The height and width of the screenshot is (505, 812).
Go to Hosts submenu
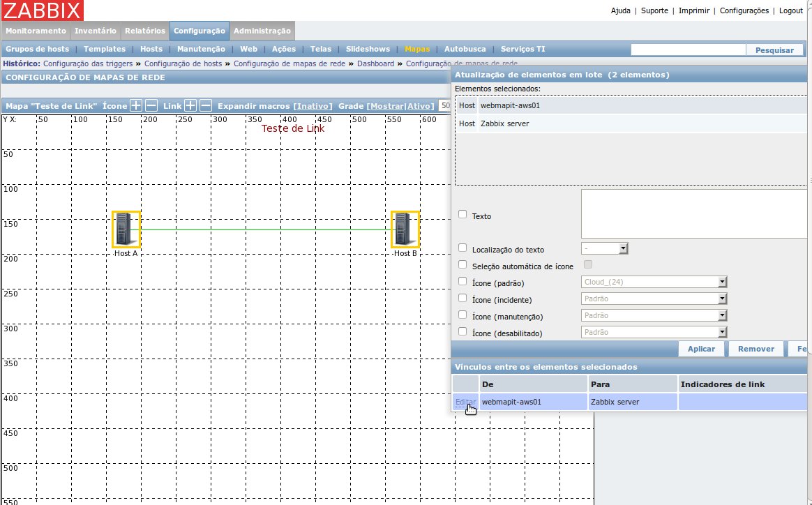151,49
